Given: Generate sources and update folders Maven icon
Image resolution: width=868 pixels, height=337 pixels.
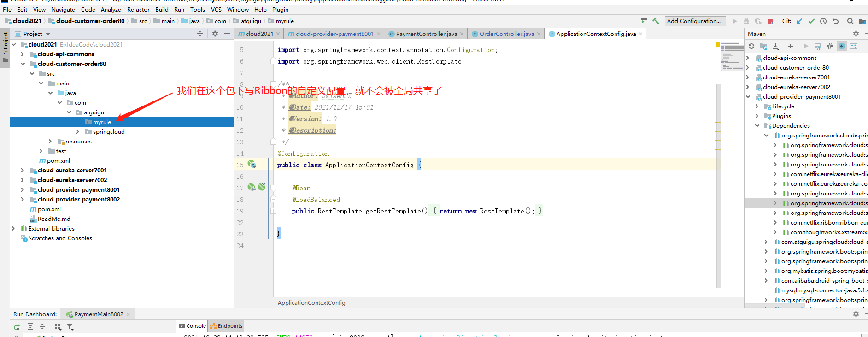Looking at the screenshot, I should [x=763, y=46].
